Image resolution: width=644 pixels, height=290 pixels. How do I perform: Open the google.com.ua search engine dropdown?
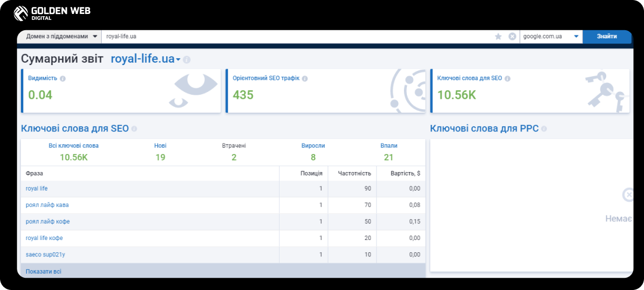[551, 37]
